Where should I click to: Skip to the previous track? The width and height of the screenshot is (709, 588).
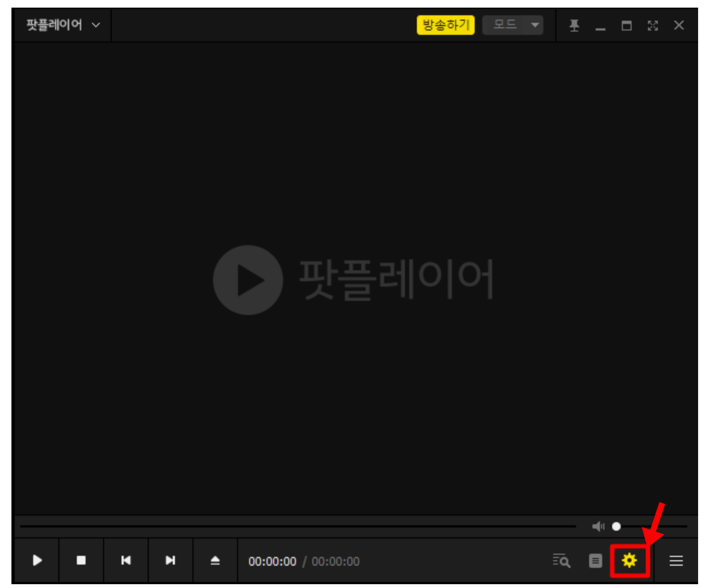(126, 560)
